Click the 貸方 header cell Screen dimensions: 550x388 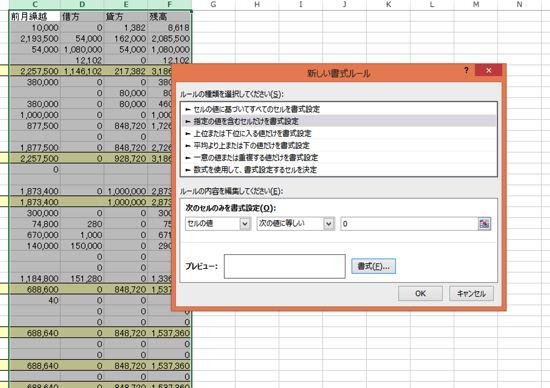(x=126, y=16)
